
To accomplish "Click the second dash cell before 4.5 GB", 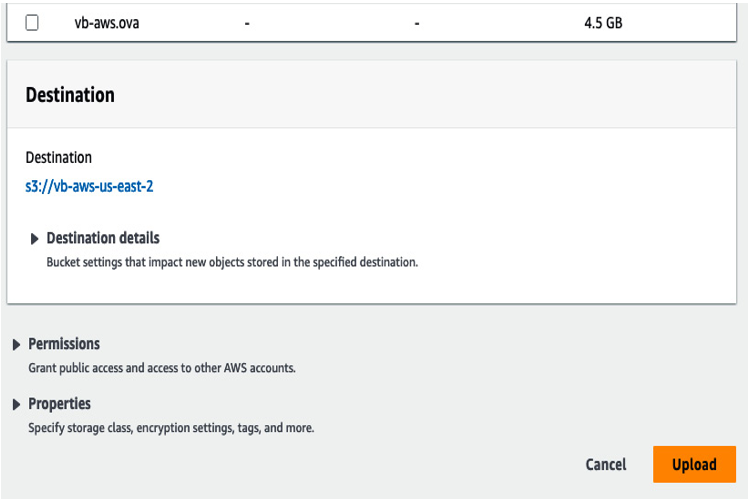I will 417,23.
